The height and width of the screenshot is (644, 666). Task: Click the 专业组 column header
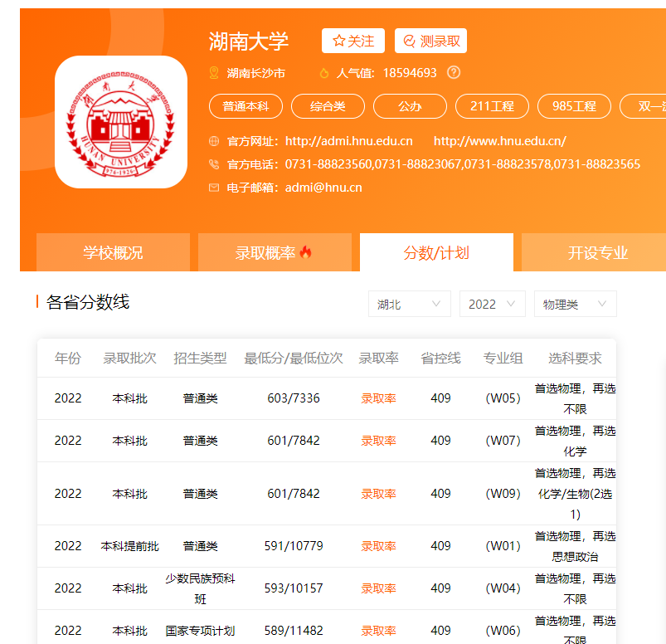click(x=503, y=359)
